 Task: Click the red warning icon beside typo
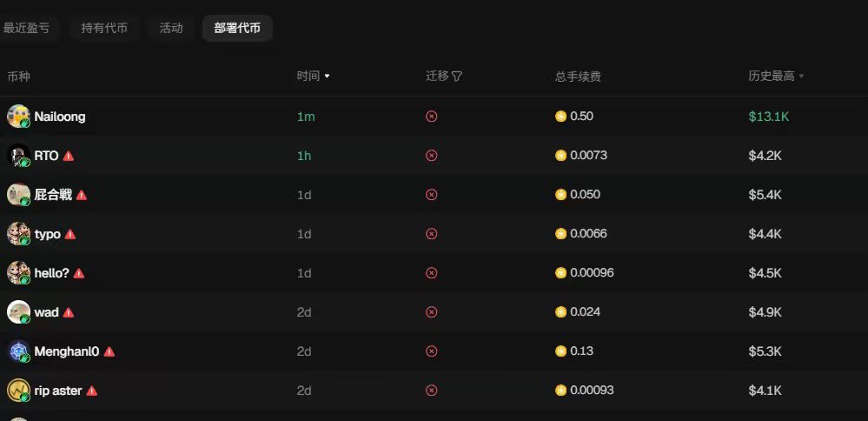(x=70, y=234)
